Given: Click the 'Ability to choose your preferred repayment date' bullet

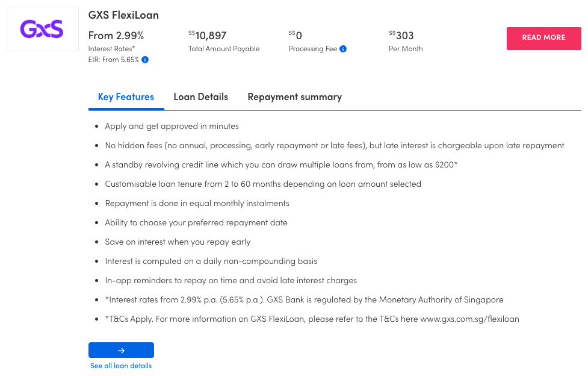Looking at the screenshot, I should (x=196, y=222).
